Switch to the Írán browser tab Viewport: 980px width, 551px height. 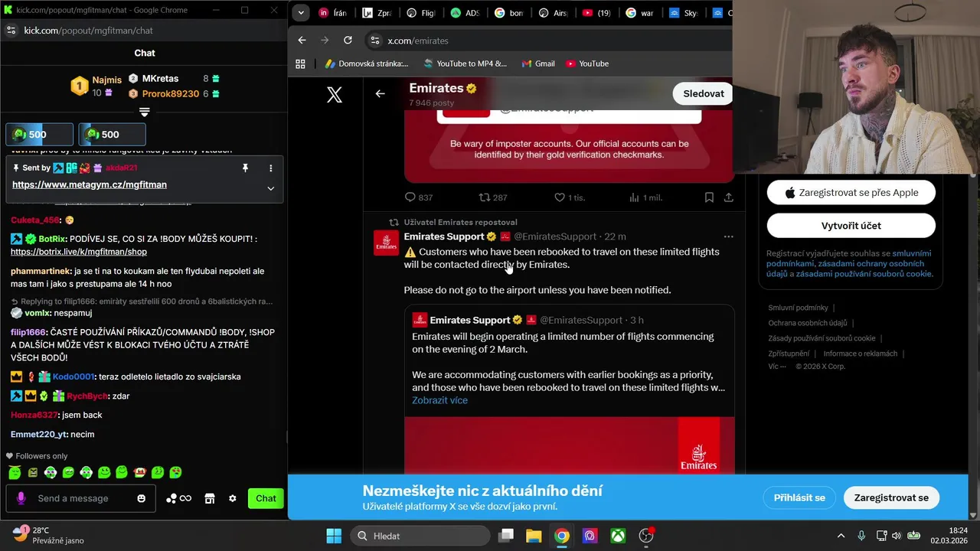(x=332, y=13)
